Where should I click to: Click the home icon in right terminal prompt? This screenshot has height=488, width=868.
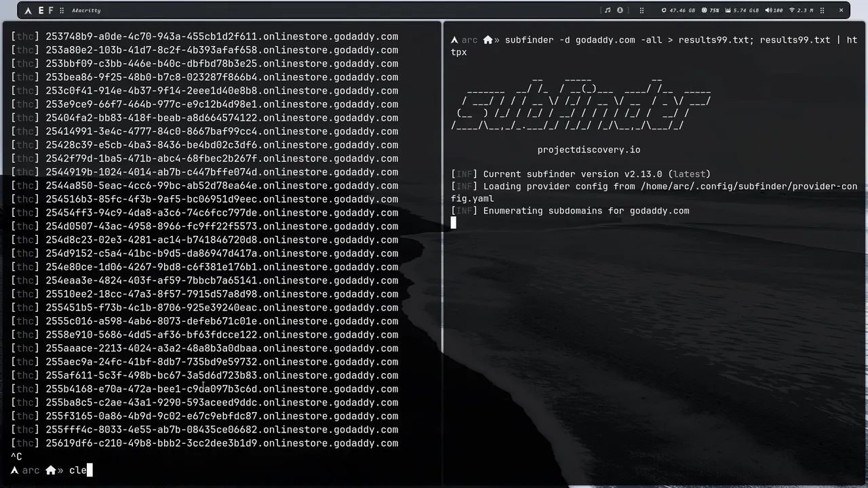(488, 40)
